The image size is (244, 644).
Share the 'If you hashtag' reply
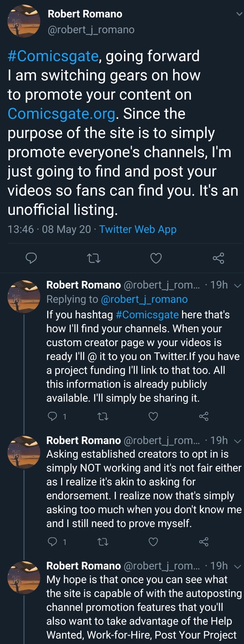click(204, 417)
